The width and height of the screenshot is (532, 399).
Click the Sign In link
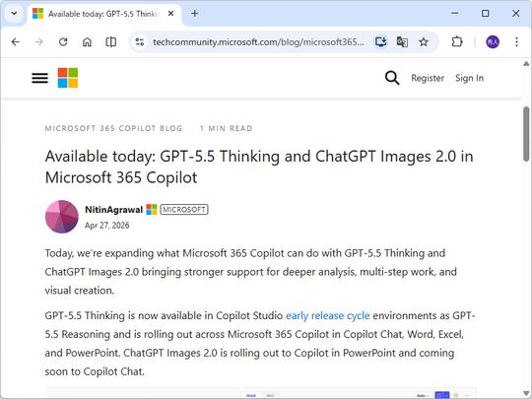pos(469,78)
